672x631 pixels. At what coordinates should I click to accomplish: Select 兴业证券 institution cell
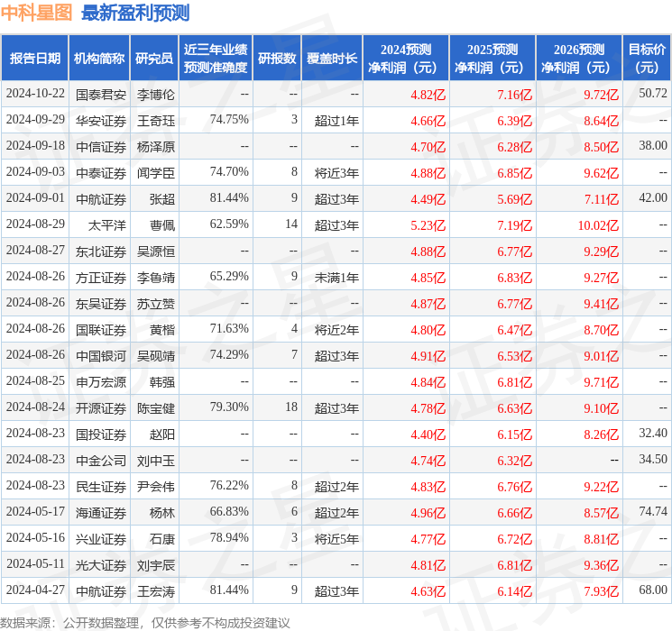coord(101,539)
